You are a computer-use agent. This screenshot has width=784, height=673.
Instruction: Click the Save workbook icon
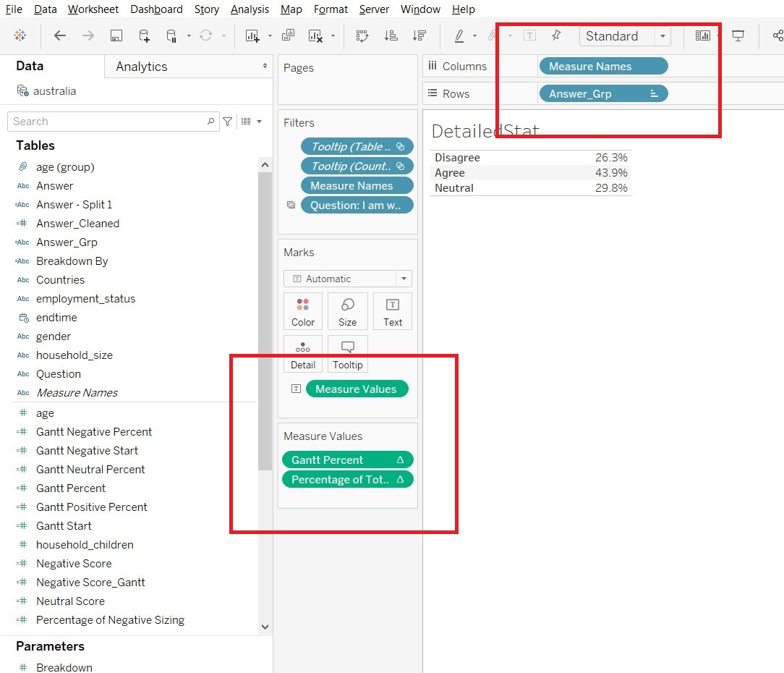(116, 35)
